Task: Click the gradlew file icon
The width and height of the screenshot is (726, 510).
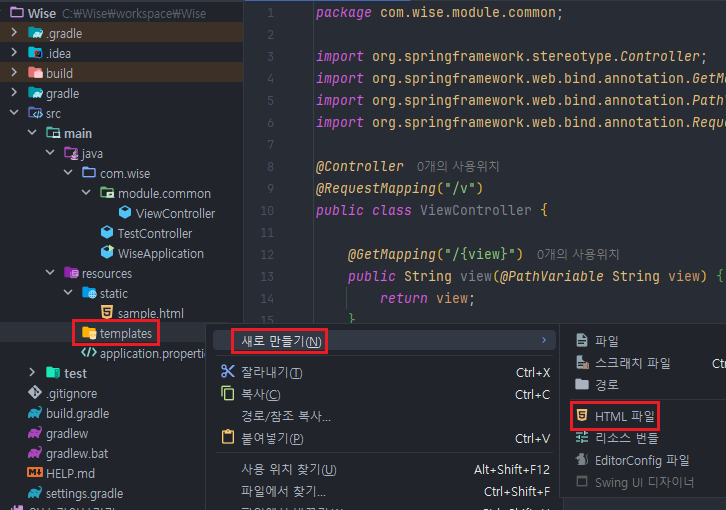Action: pos(35,433)
